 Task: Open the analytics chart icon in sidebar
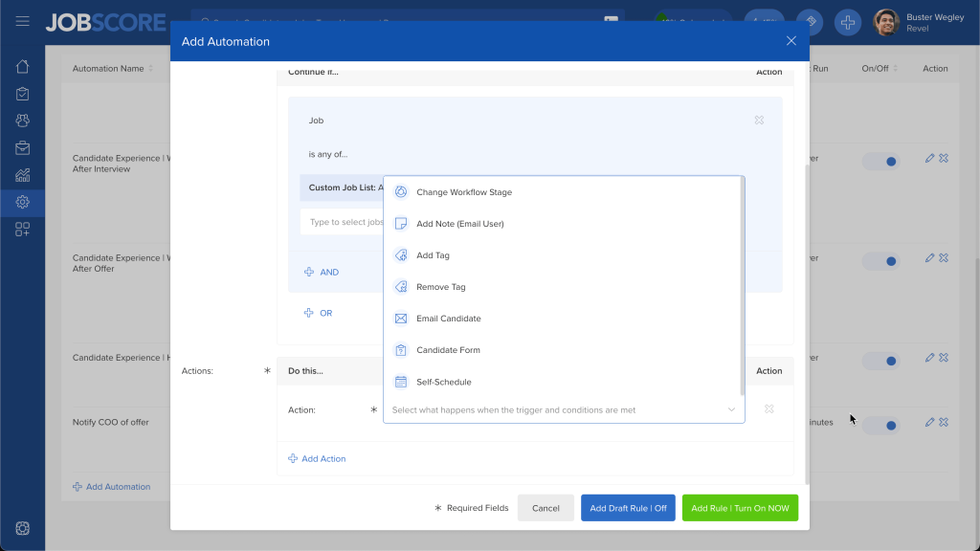coord(22,175)
